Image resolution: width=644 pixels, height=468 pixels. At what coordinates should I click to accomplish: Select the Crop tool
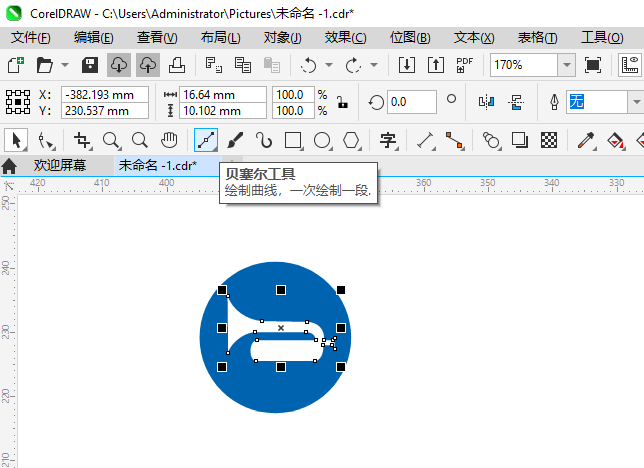point(82,141)
